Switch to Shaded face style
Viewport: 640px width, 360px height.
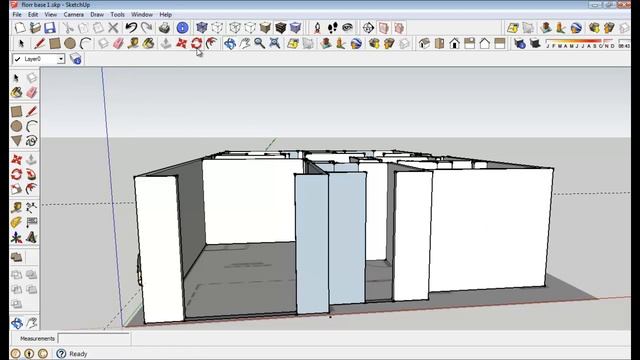[x=265, y=28]
